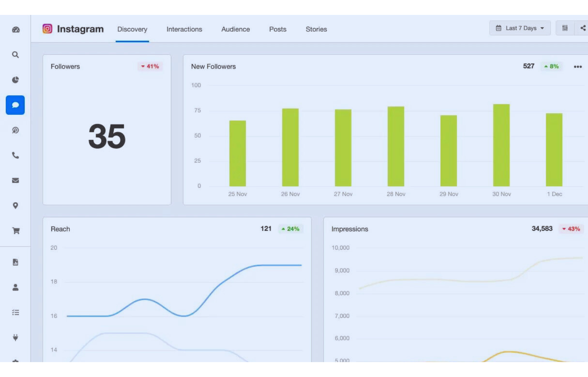This screenshot has width=588, height=377.
Task: Open search from the sidebar magnifier icon
Action: pos(15,55)
